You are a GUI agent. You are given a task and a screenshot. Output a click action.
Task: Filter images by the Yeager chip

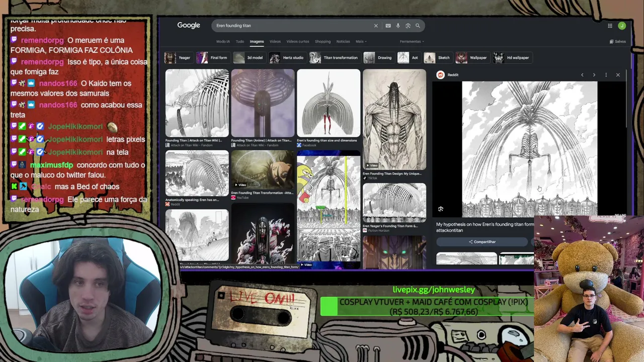pyautogui.click(x=178, y=58)
